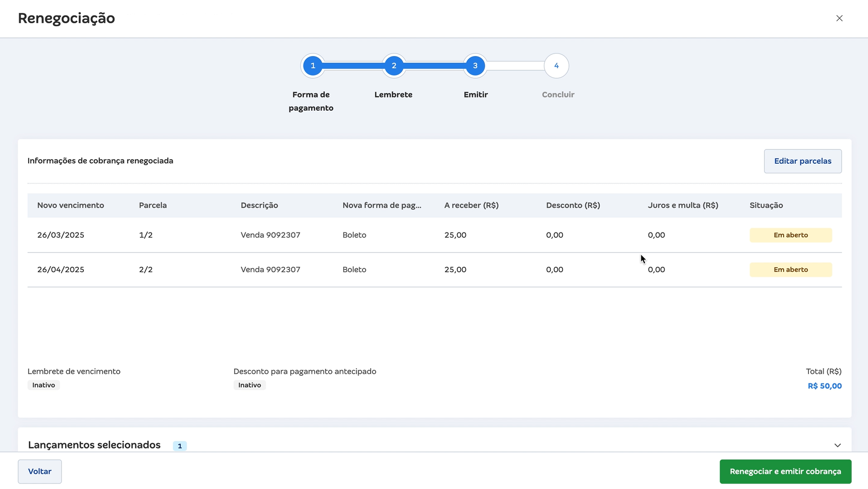Viewport: 868px width, 489px height.
Task: Expand Lançamentos selecionados chevron
Action: click(837, 445)
